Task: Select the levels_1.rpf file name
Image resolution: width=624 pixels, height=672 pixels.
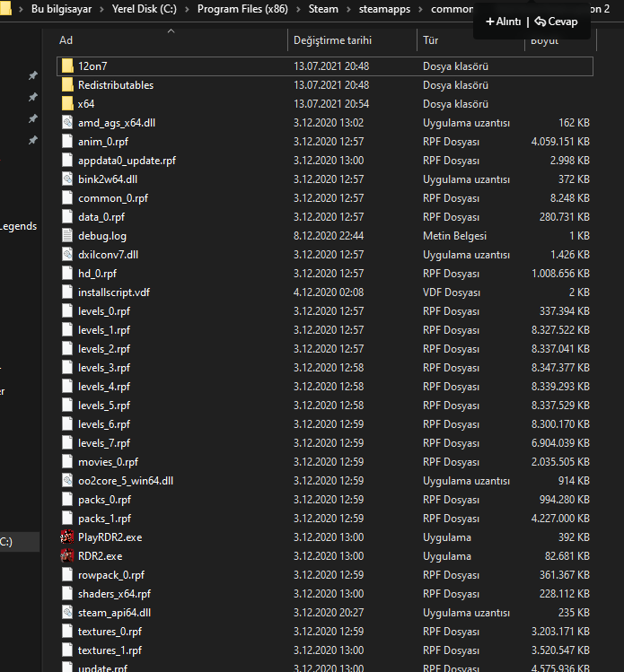Action: [x=104, y=330]
